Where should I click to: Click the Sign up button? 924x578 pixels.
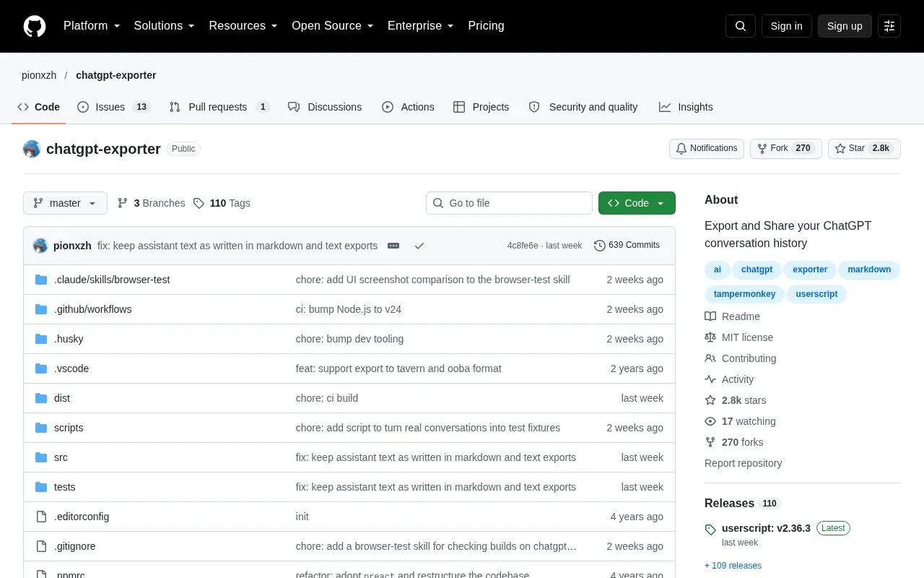pyautogui.click(x=845, y=26)
